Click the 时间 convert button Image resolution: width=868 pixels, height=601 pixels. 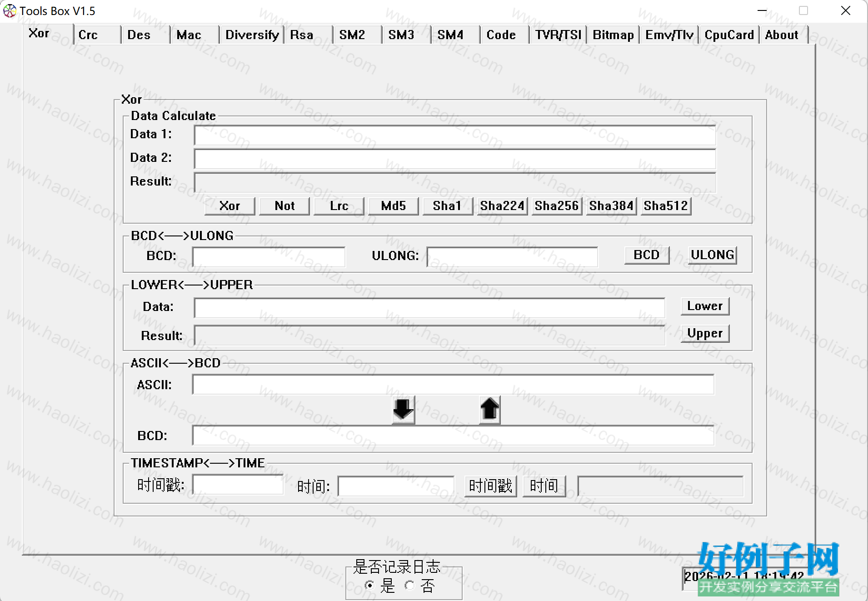(x=544, y=486)
